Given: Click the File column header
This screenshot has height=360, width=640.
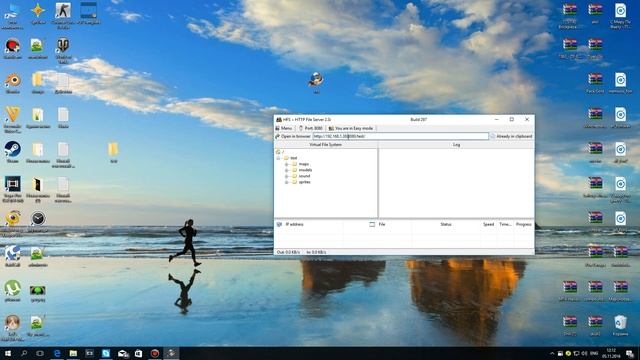Looking at the screenshot, I should tap(382, 224).
